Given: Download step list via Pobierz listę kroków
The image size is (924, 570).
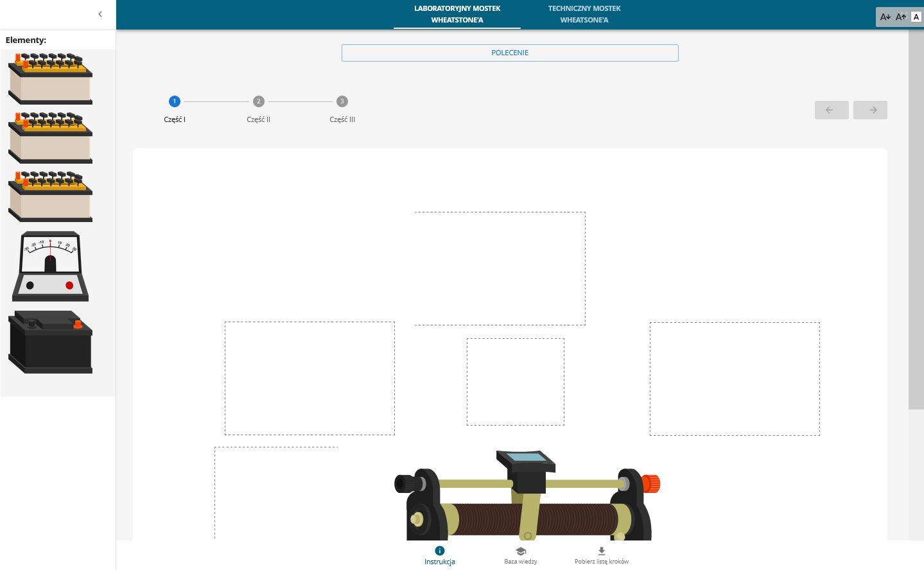Looking at the screenshot, I should 602,555.
